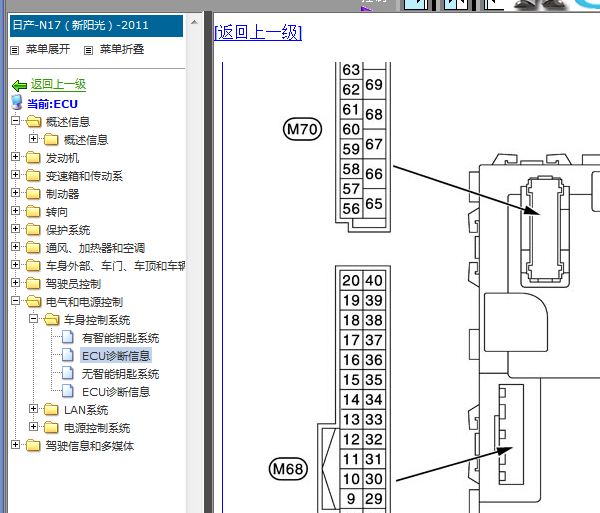The width and height of the screenshot is (600, 513).
Task: Click the document icon of the last ECU诊断信息
Action: (x=68, y=391)
